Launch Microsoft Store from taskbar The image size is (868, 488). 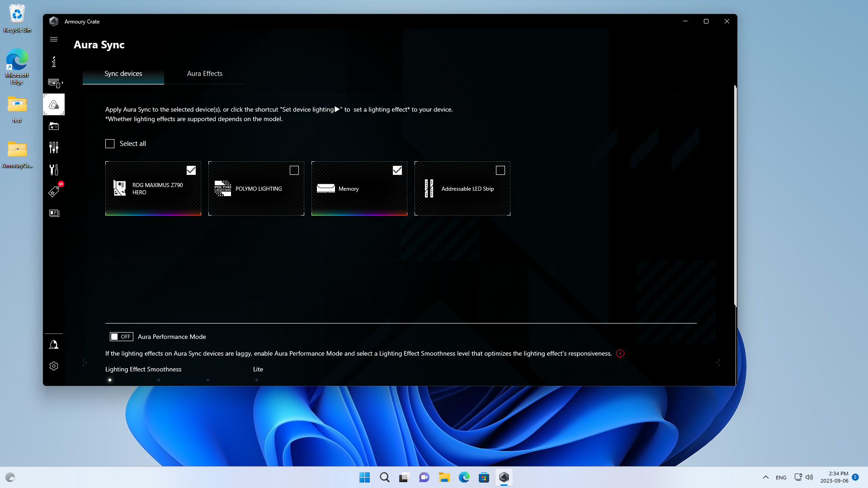484,477
